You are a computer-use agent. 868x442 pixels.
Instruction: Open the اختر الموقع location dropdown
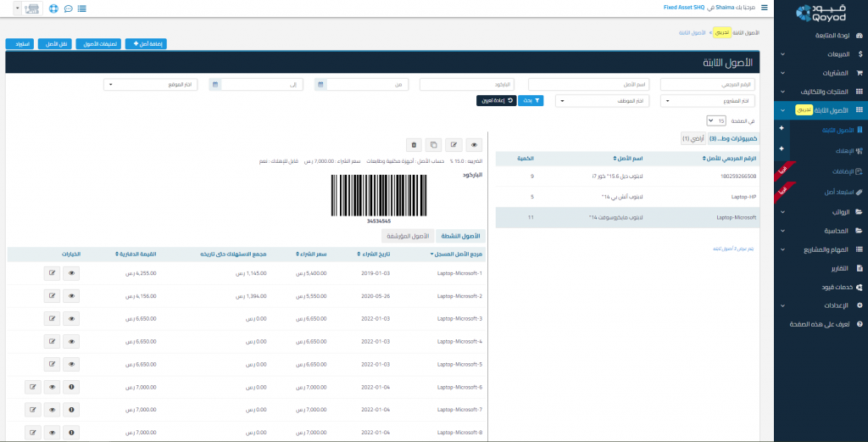click(151, 85)
